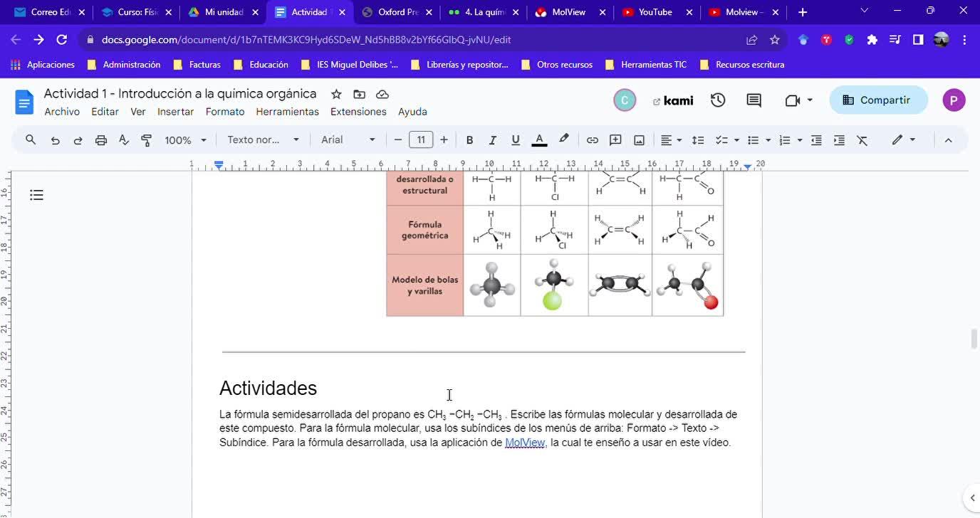Open the purple P account avatar
980x518 pixels.
(x=954, y=100)
